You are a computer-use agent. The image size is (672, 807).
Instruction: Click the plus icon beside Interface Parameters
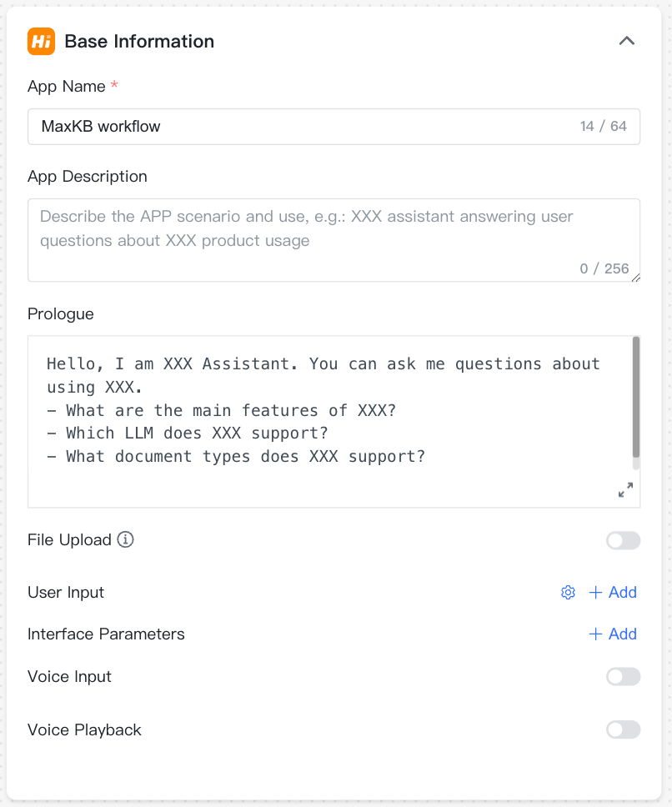click(x=595, y=634)
